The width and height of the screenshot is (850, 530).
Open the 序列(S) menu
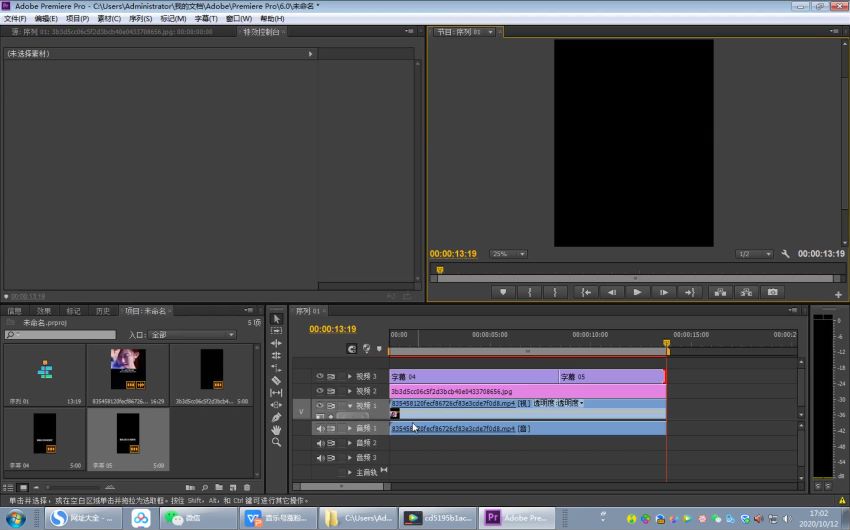[140, 18]
